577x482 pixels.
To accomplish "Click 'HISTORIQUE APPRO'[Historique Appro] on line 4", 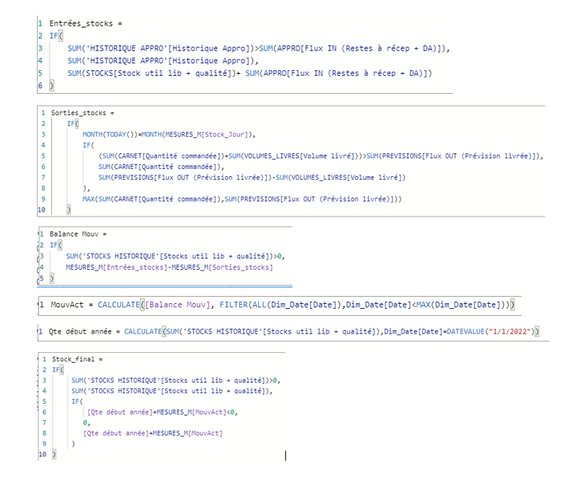I will (x=168, y=61).
